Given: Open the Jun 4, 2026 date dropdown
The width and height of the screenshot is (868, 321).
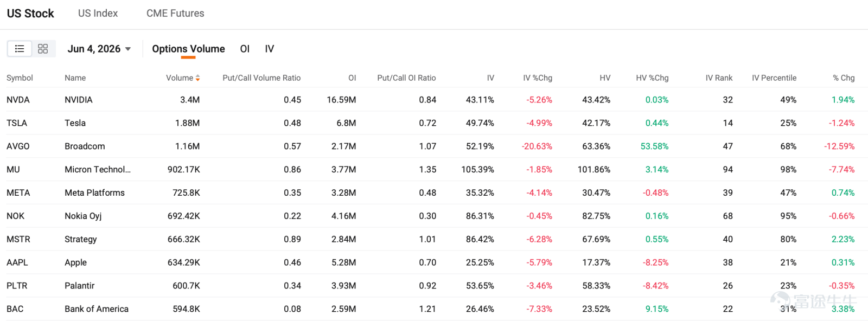Looking at the screenshot, I should pos(99,49).
